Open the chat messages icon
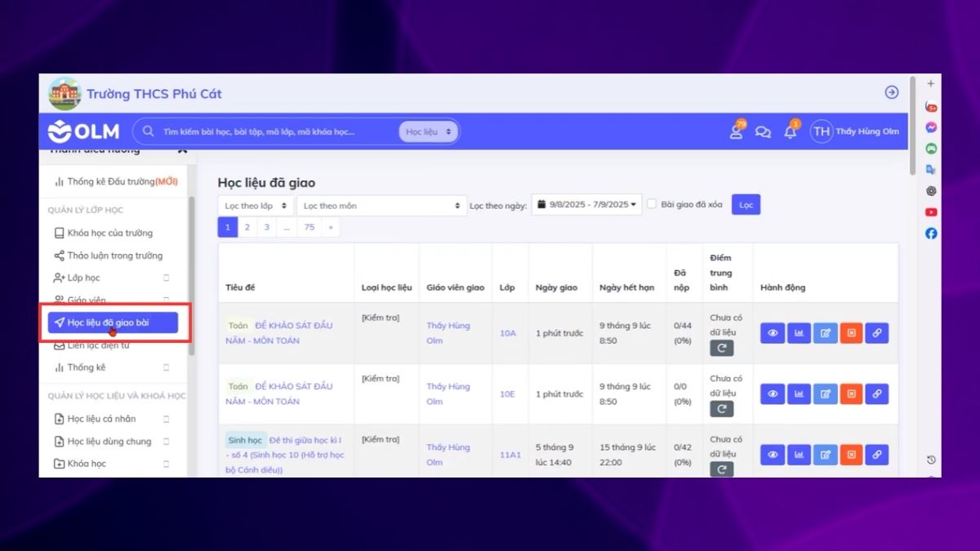This screenshot has height=551, width=980. pos(763,132)
